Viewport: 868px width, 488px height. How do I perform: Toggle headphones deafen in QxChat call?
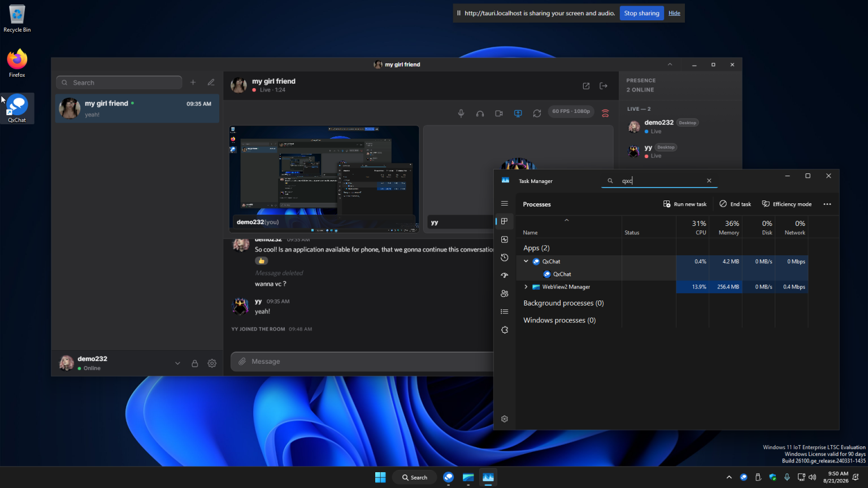pos(480,114)
